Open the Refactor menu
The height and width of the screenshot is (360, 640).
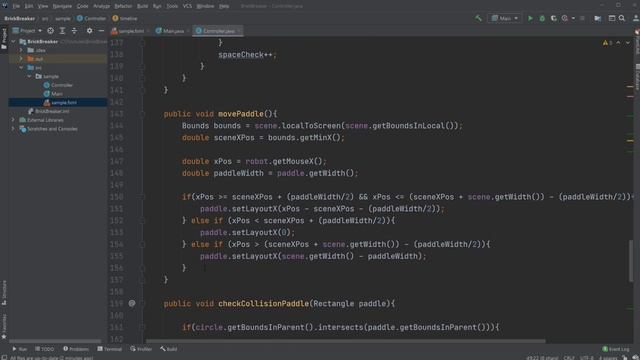123,6
